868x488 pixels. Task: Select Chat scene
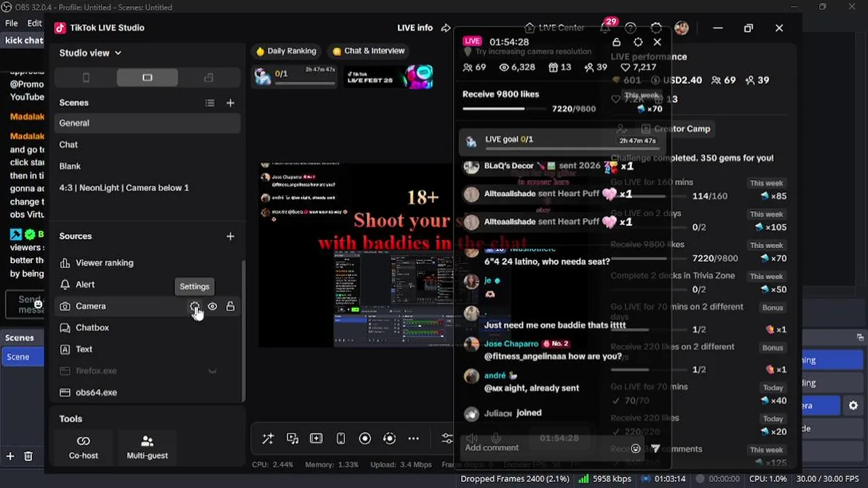click(x=147, y=144)
